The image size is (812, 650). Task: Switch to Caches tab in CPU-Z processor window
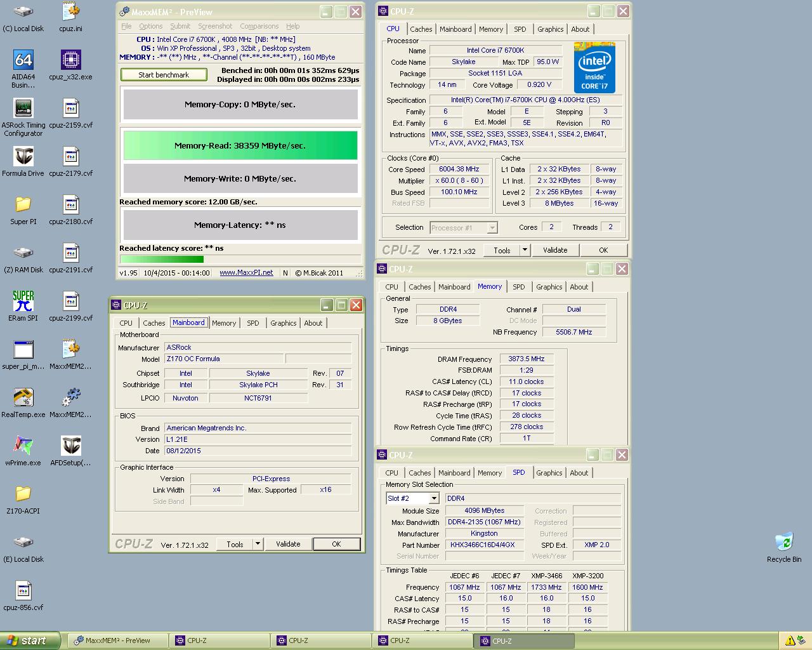pyautogui.click(x=421, y=29)
